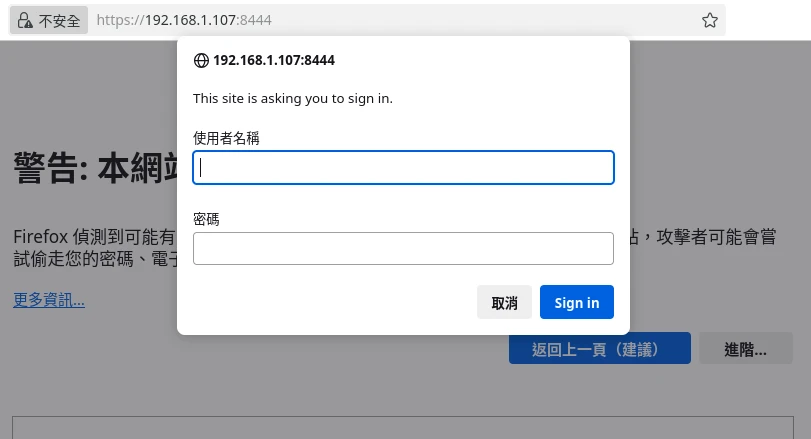Click the dialog host title 192.168.1.107:8444
The width and height of the screenshot is (811, 439).
tap(273, 60)
